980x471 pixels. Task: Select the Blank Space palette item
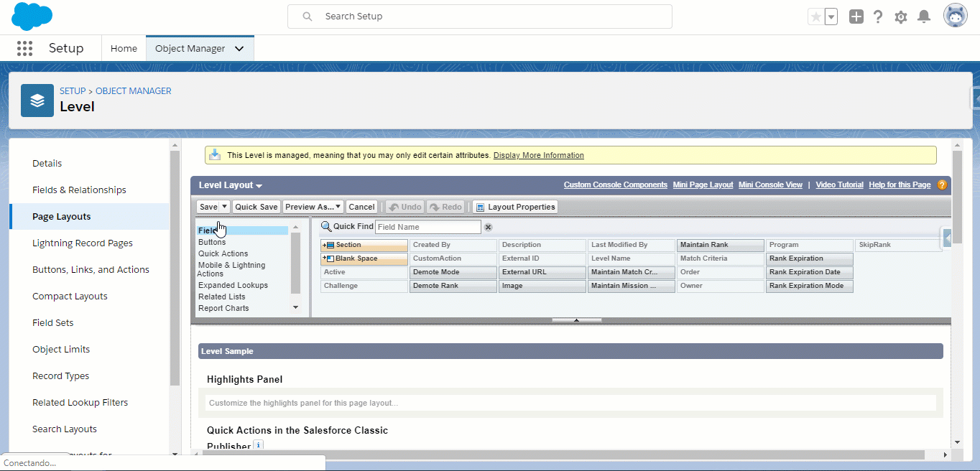click(364, 258)
